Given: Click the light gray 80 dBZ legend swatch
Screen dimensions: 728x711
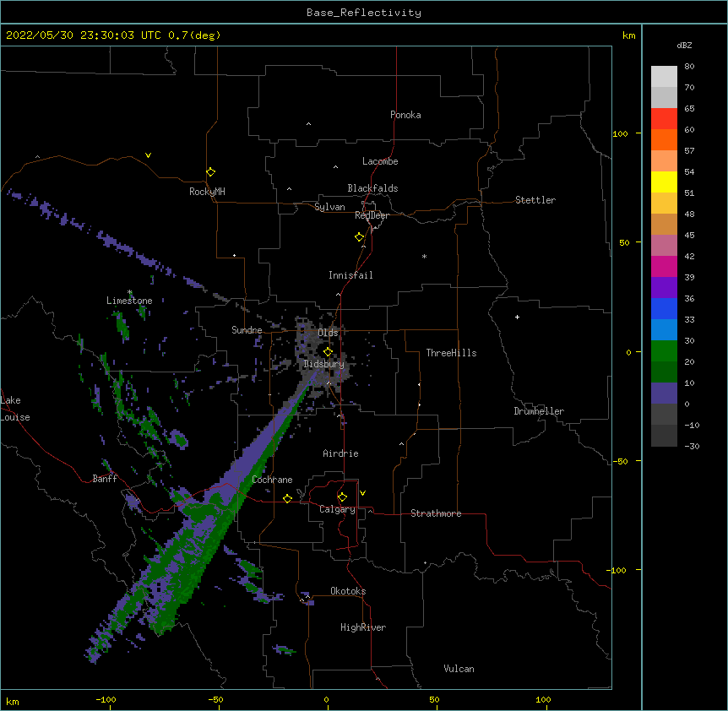Looking at the screenshot, I should pos(664,76).
